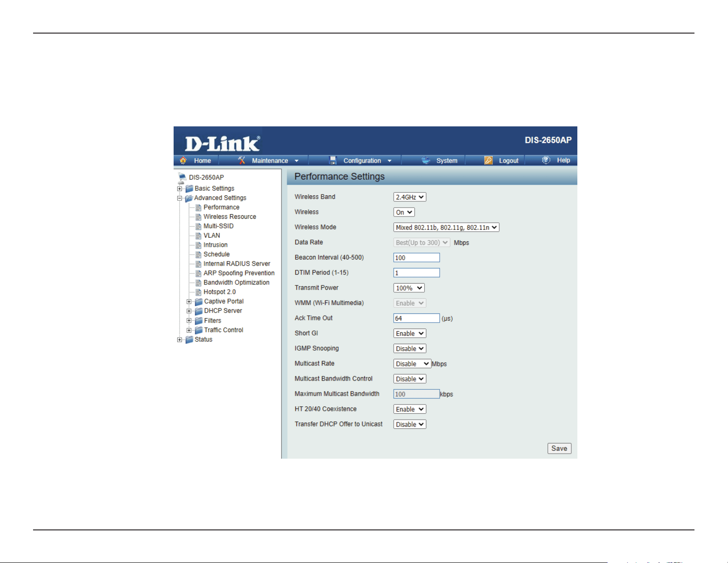
Task: Click the Traffic Control folder icon
Action: click(199, 330)
